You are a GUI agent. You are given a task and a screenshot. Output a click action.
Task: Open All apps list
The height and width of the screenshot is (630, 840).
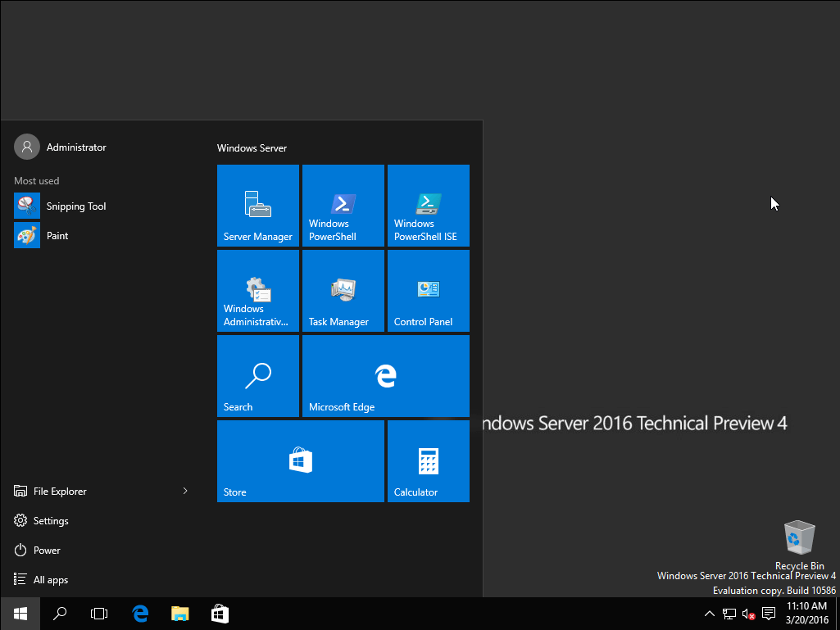[x=50, y=580]
